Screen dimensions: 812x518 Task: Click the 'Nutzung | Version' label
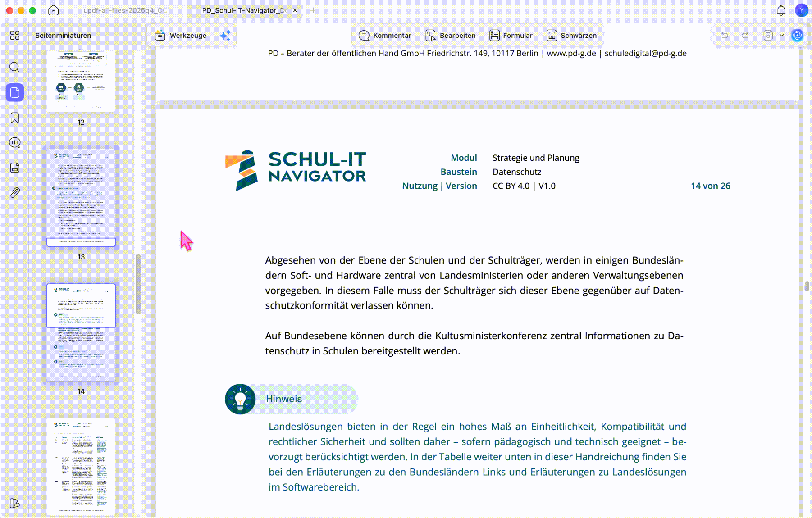pos(439,186)
